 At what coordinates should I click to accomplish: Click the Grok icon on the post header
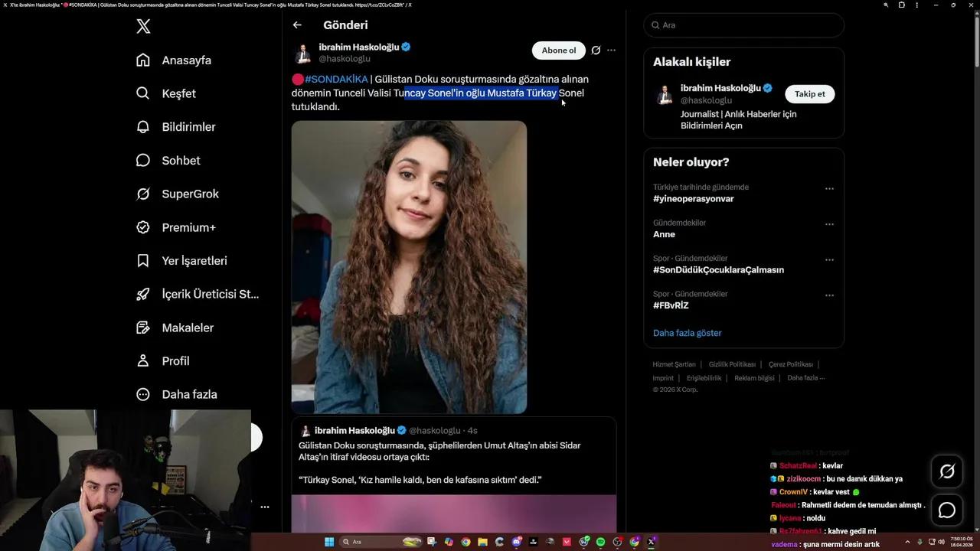596,51
